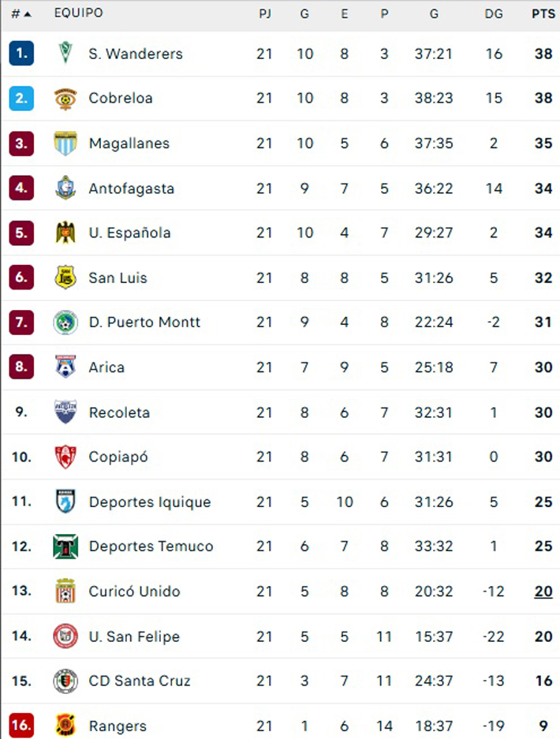Screen dimensions: 560x739
Task: Click the Arica team badge
Action: [65, 367]
